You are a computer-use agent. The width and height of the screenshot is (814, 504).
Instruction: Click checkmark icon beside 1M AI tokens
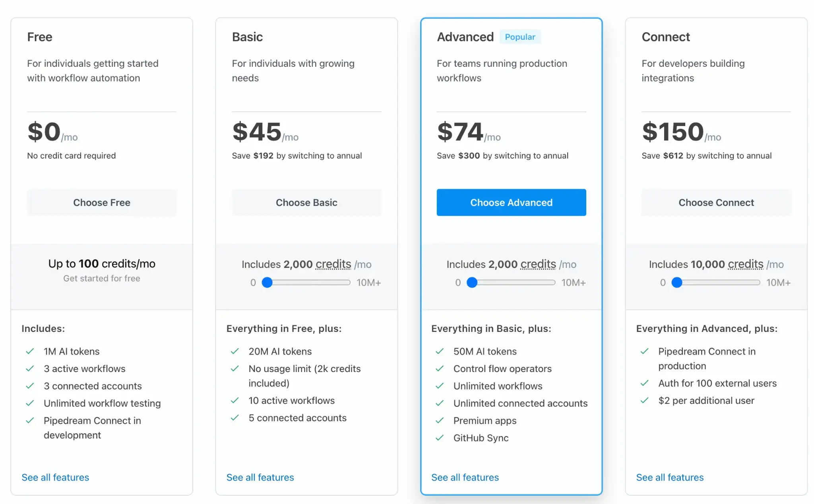(x=30, y=351)
